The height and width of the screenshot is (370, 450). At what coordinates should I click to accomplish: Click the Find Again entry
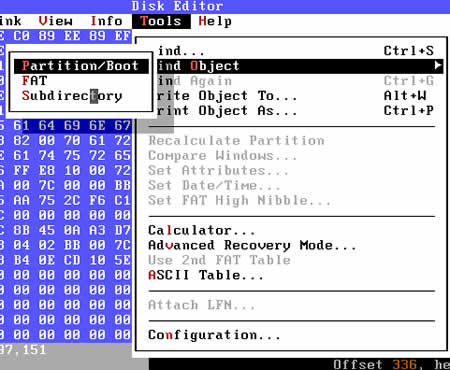295,81
